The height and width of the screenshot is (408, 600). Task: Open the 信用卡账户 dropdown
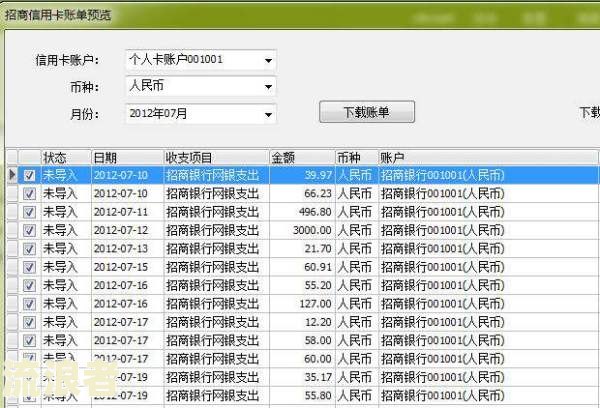[268, 60]
